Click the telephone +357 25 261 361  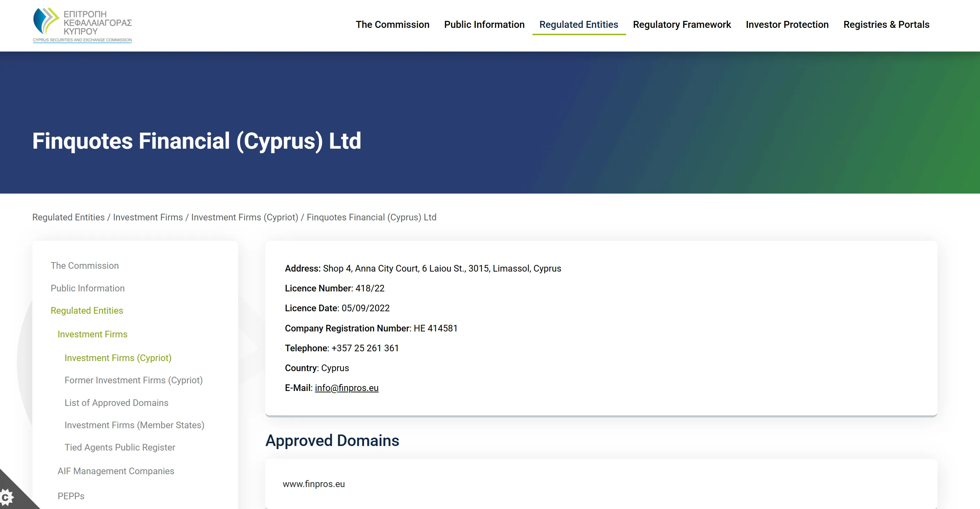[x=342, y=349]
